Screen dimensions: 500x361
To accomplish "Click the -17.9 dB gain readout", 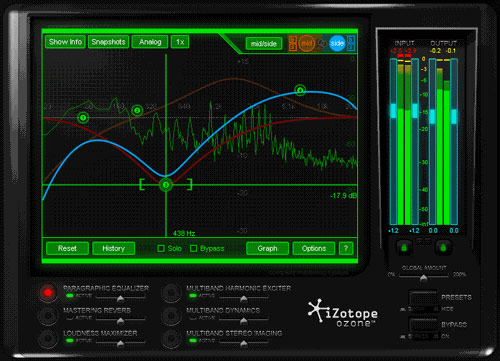I will (343, 196).
